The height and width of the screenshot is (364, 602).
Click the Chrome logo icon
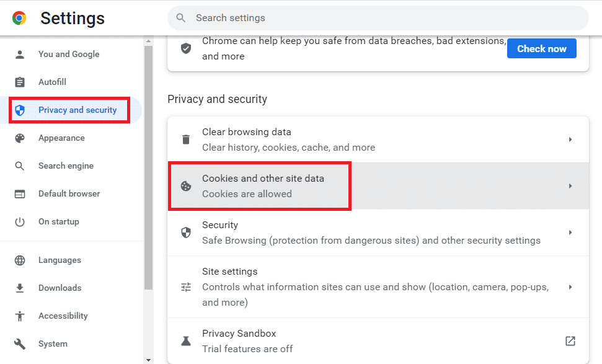click(x=19, y=18)
